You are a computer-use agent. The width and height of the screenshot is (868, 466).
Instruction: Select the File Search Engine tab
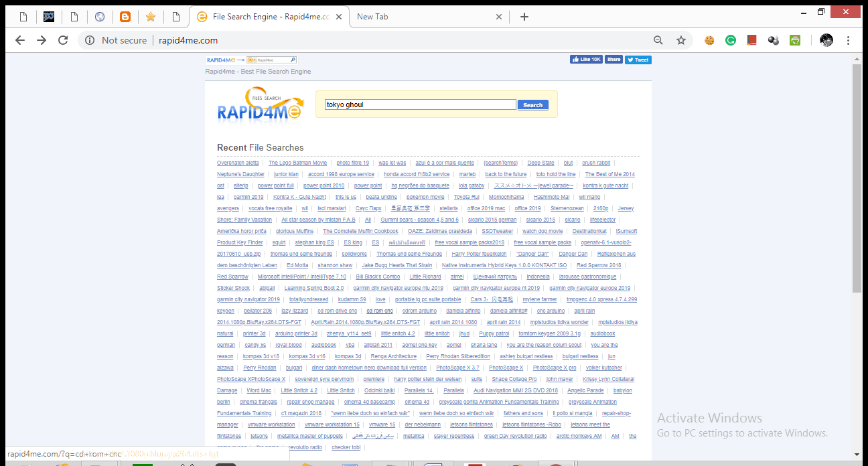[268, 17]
